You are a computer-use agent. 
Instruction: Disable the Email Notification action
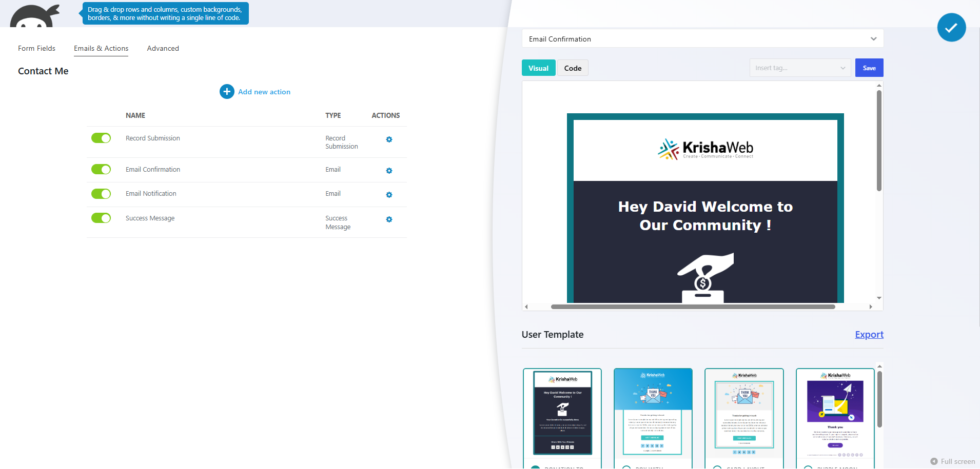click(x=101, y=194)
